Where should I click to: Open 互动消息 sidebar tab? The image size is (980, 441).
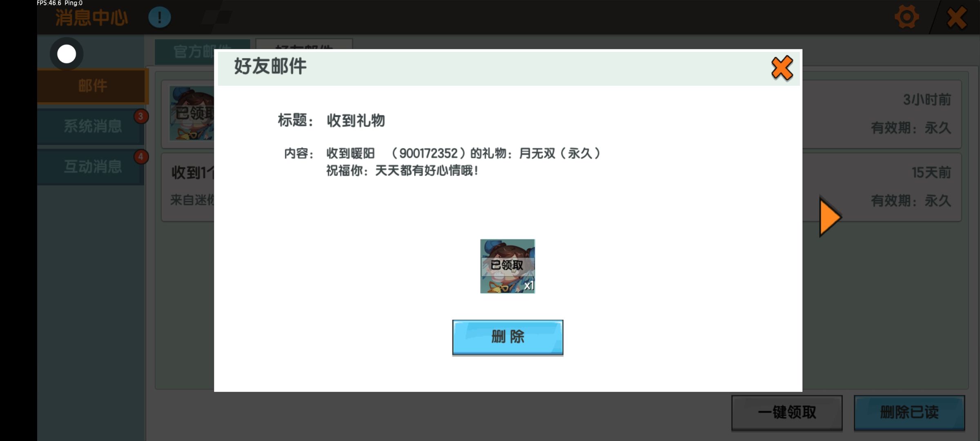point(92,167)
